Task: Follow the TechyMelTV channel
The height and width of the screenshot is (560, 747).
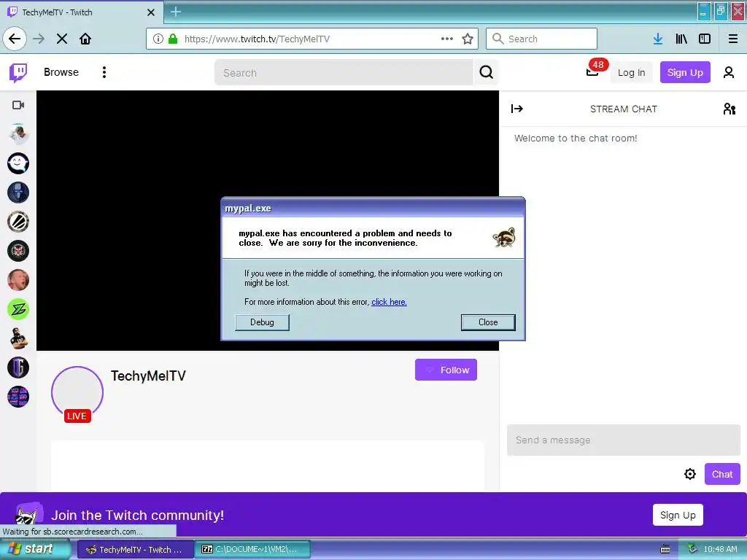Action: click(446, 370)
